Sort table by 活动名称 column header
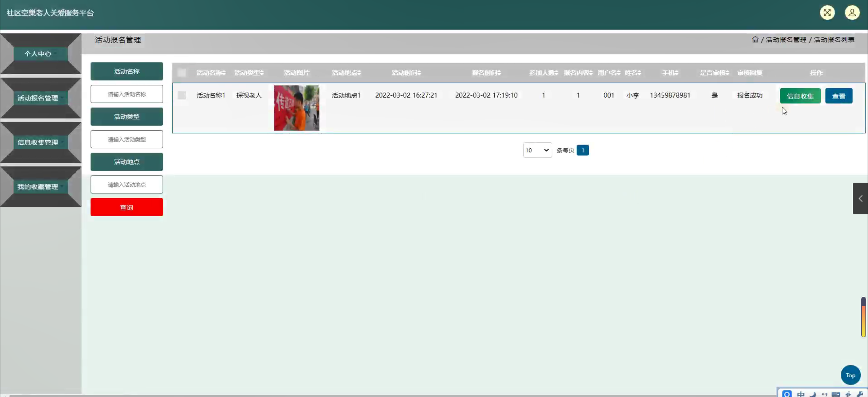 click(211, 72)
